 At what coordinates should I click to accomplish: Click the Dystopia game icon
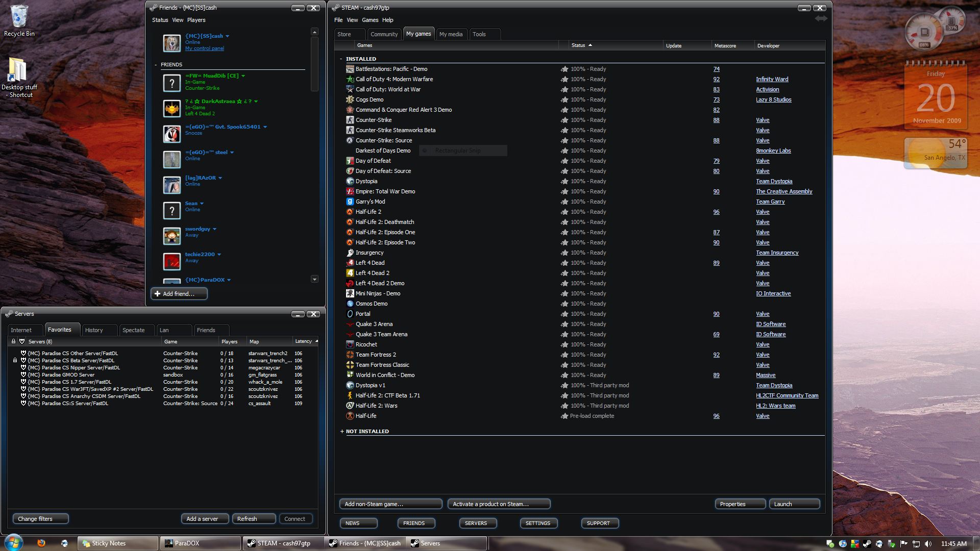tap(350, 181)
